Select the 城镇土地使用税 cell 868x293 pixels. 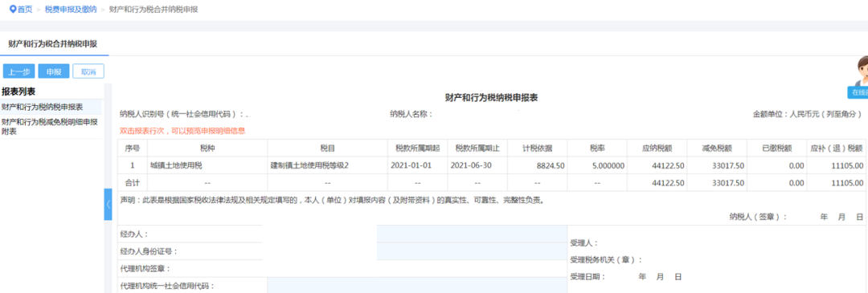[x=207, y=165]
